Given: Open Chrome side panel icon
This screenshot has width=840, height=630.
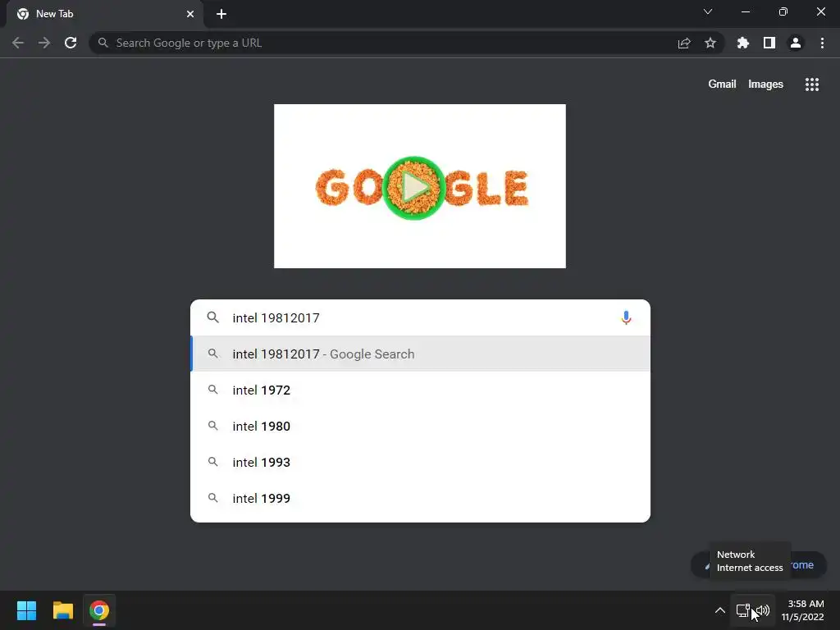Looking at the screenshot, I should point(769,43).
